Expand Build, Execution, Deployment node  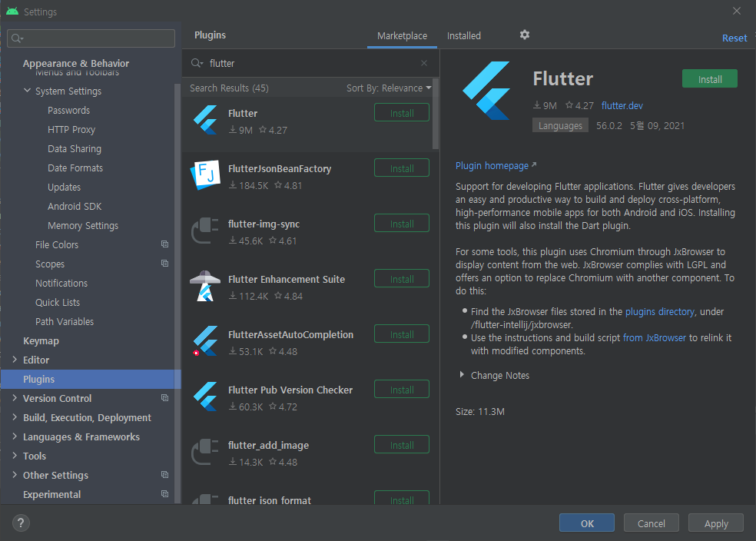coord(15,417)
